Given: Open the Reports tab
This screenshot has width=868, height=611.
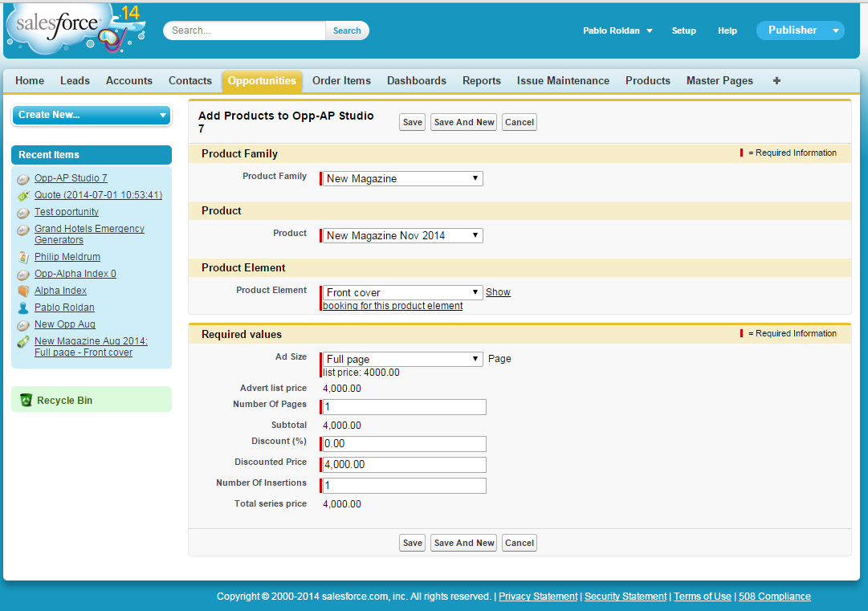Looking at the screenshot, I should (482, 81).
